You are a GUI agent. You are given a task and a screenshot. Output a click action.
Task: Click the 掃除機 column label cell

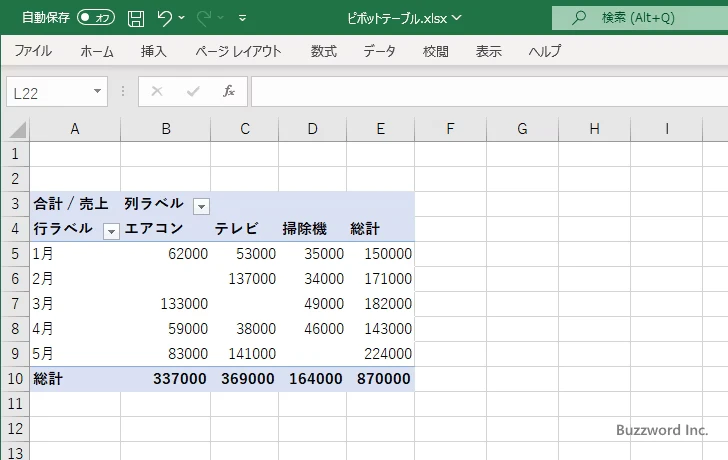pyautogui.click(x=312, y=229)
